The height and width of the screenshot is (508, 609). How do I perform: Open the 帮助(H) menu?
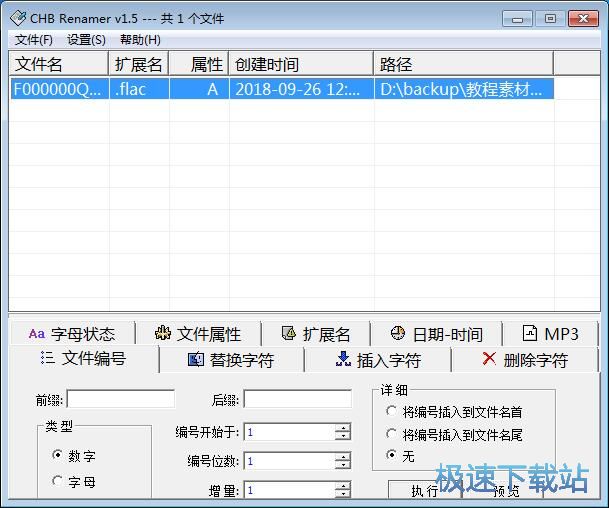[x=140, y=40]
